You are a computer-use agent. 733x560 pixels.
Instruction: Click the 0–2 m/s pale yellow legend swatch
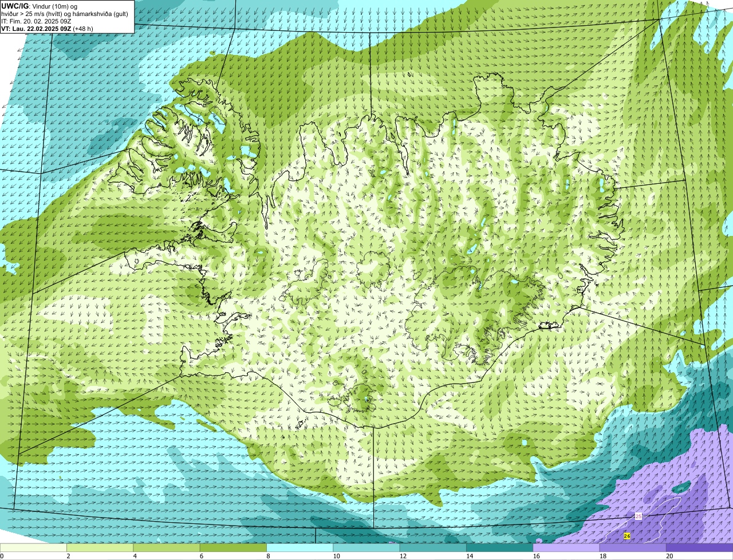pos(34,548)
